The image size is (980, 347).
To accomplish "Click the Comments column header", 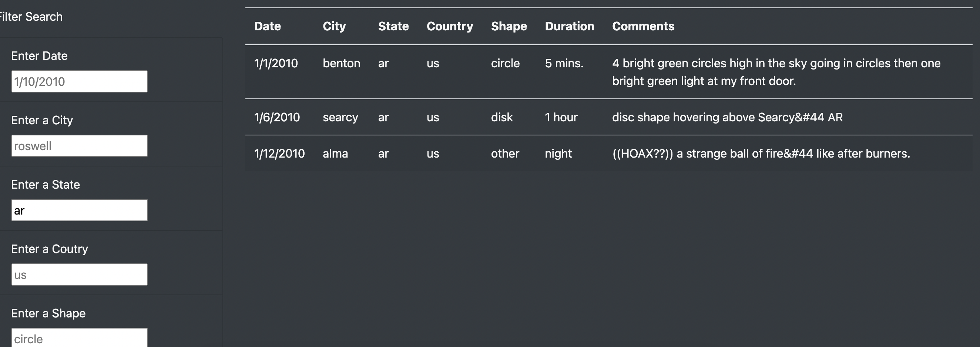I will 643,26.
